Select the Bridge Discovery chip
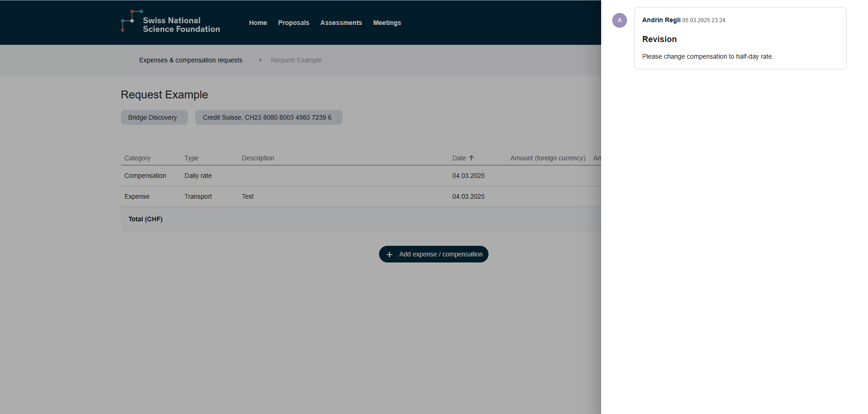The height and width of the screenshot is (414, 868). pos(154,117)
